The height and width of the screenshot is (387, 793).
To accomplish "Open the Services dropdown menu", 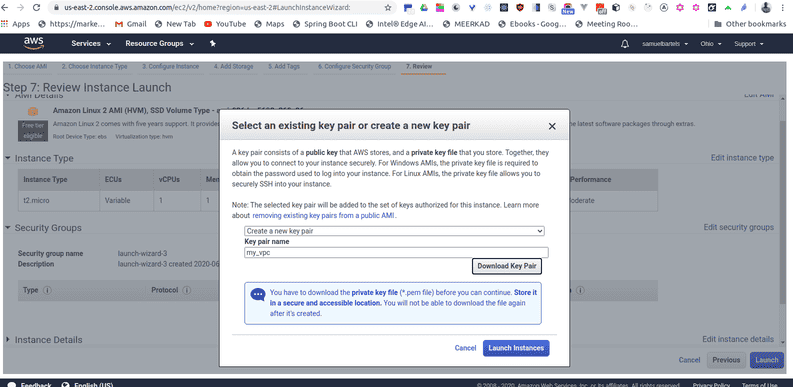I will [91, 44].
